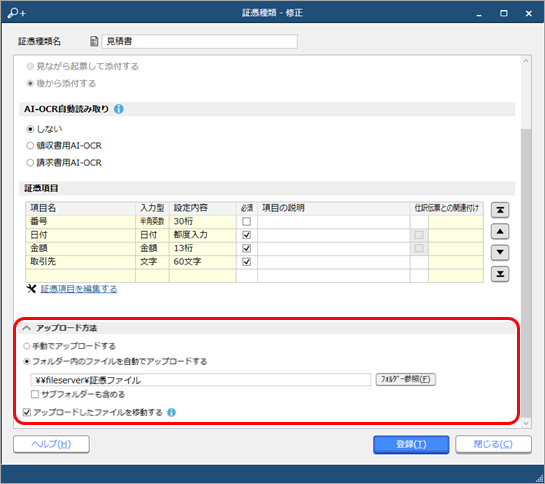
Task: Select the 日付 item name cell
Action: (x=80, y=235)
